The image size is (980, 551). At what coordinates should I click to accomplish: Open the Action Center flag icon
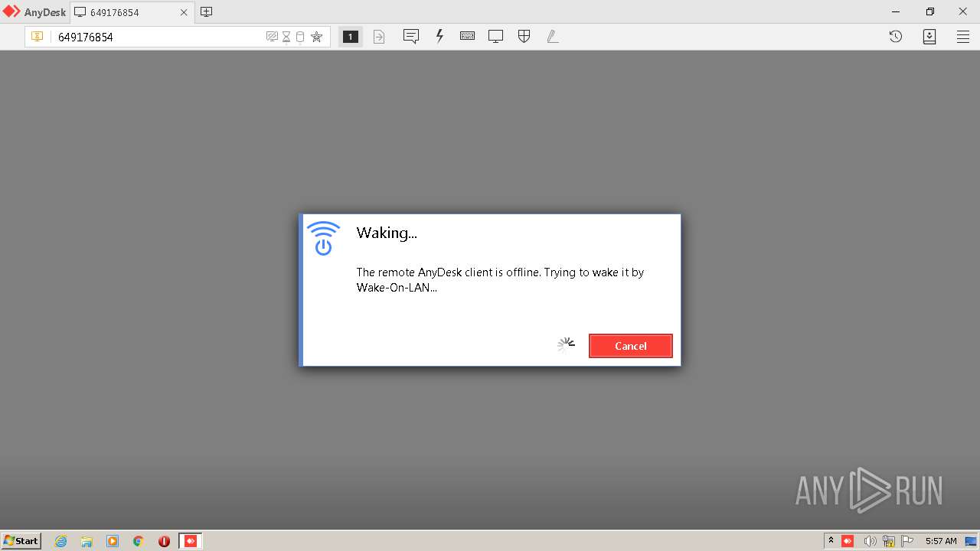click(906, 541)
